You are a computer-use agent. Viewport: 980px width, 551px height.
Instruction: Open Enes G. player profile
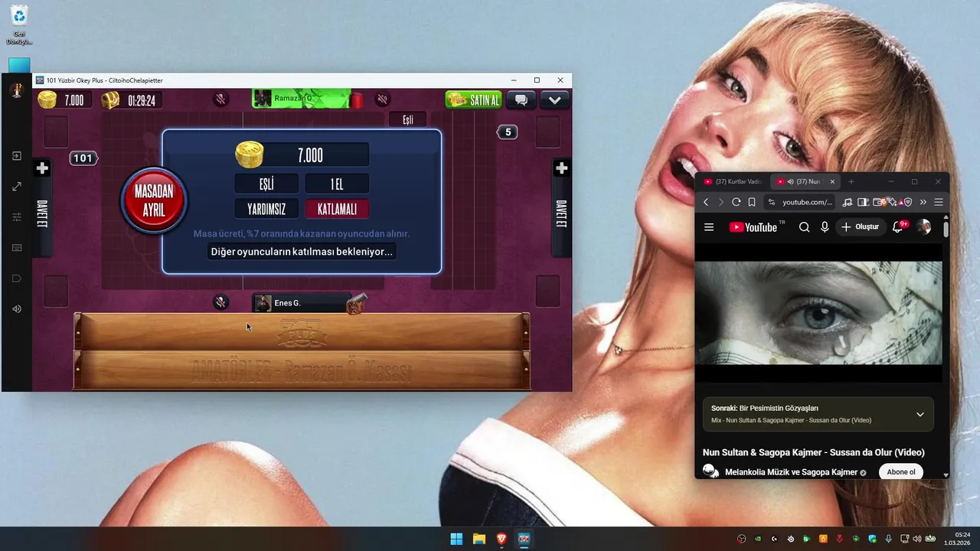(x=302, y=303)
